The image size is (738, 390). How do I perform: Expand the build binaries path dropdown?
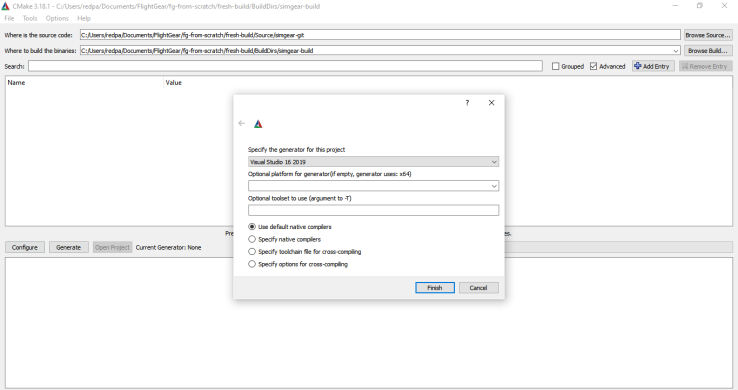pyautogui.click(x=676, y=51)
